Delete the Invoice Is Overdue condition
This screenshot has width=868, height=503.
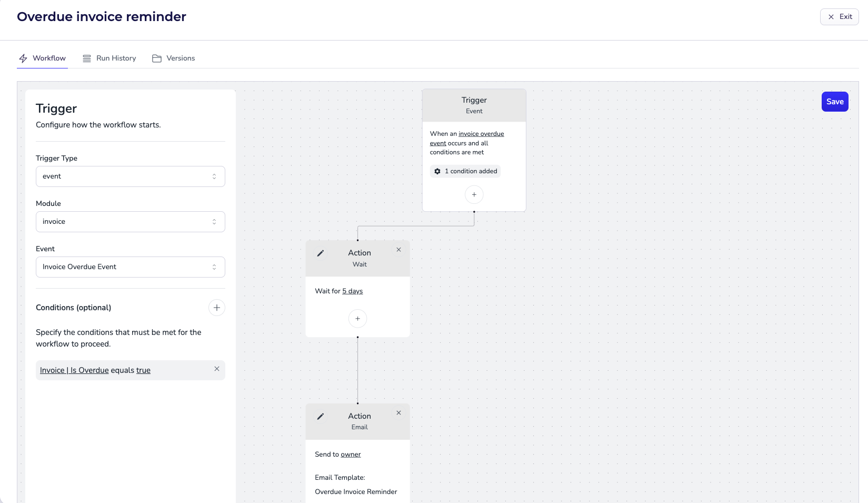click(216, 369)
